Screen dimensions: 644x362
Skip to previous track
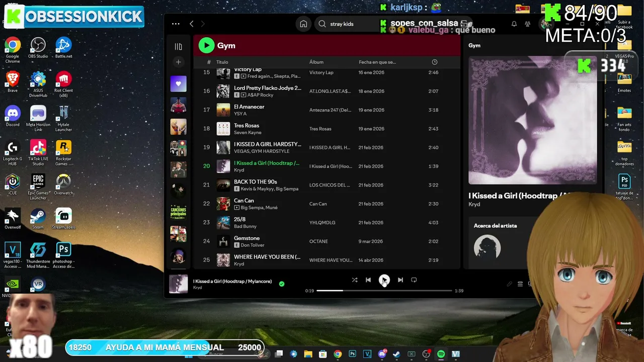tap(368, 280)
